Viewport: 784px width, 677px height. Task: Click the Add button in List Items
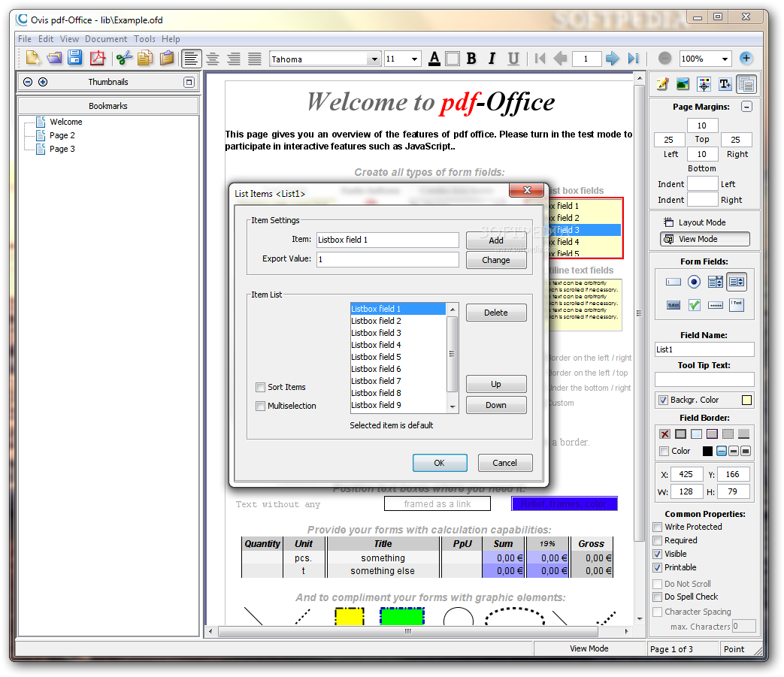496,240
